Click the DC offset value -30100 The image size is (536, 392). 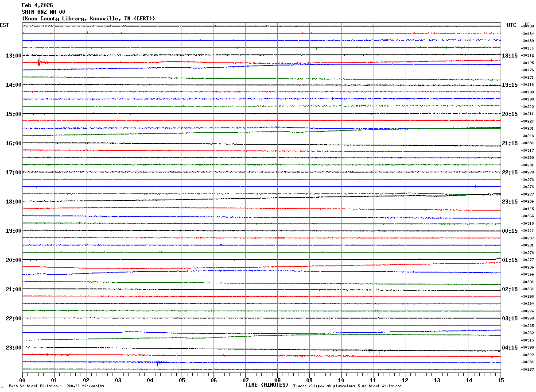click(528, 48)
